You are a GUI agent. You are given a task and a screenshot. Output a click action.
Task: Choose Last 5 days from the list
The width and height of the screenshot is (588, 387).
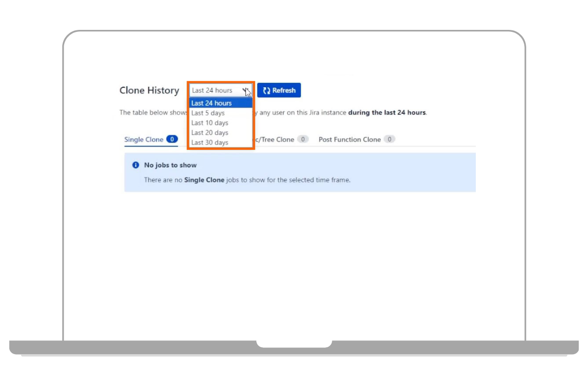208,113
